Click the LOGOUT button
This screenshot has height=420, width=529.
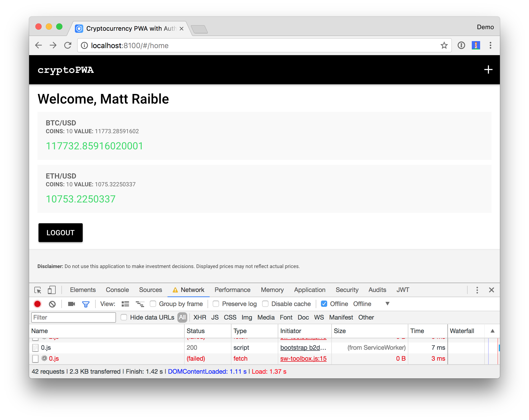[61, 233]
